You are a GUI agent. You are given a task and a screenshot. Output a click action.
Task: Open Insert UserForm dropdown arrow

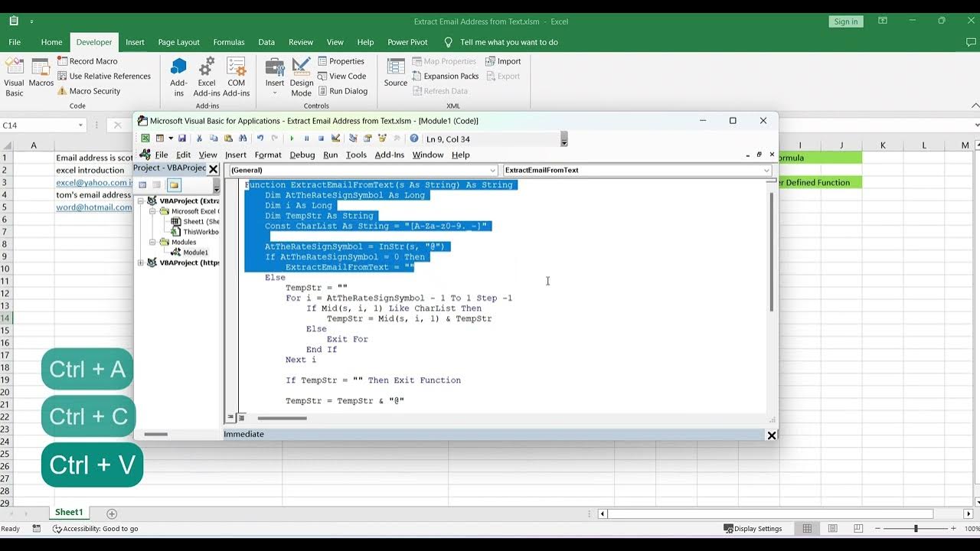170,139
